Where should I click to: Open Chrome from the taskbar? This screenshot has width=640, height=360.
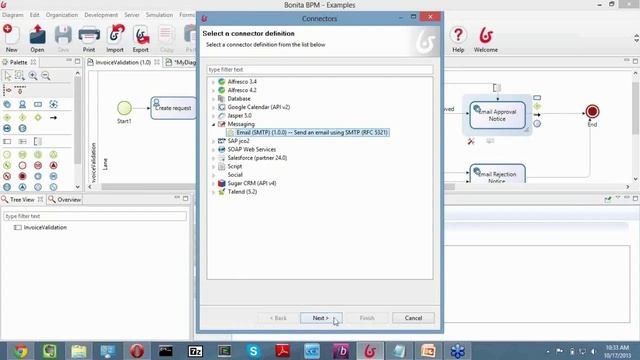(x=20, y=351)
